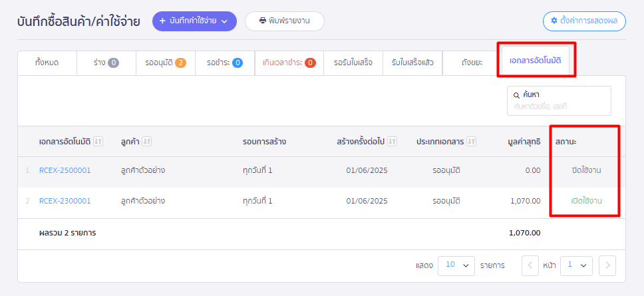Switch to ทั้งหมด tab
644x296 pixels.
click(47, 63)
